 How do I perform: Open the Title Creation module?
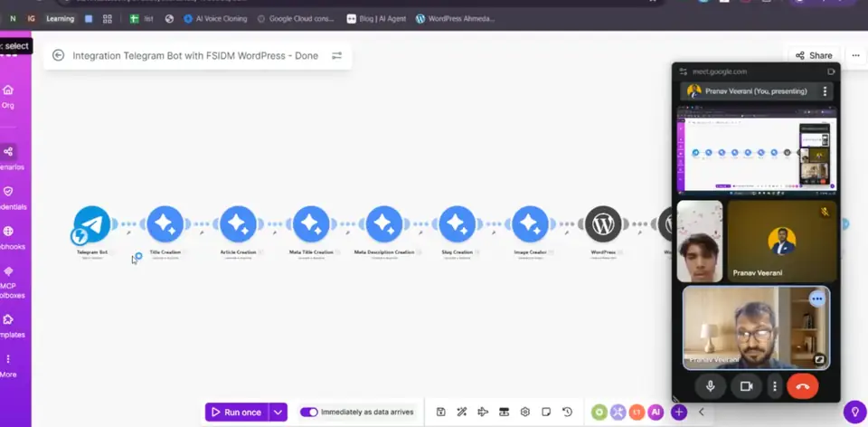[165, 223]
